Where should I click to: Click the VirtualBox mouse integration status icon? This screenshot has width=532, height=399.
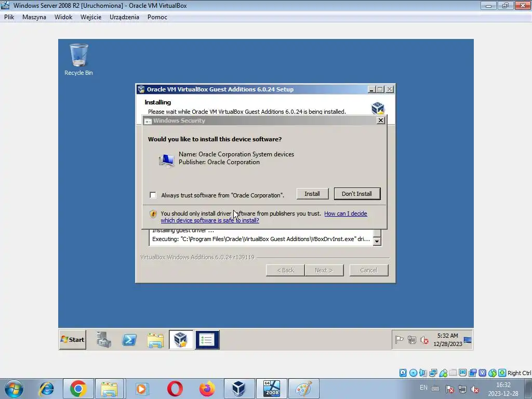(493, 373)
